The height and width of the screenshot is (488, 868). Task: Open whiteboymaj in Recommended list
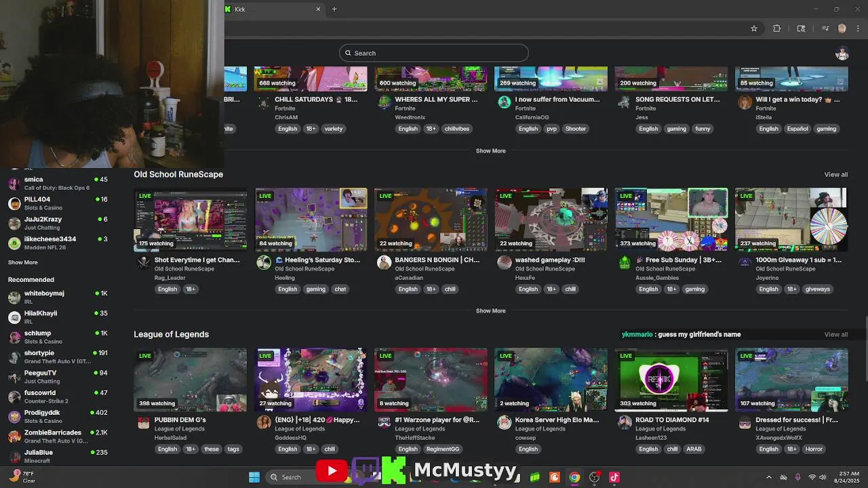58,297
